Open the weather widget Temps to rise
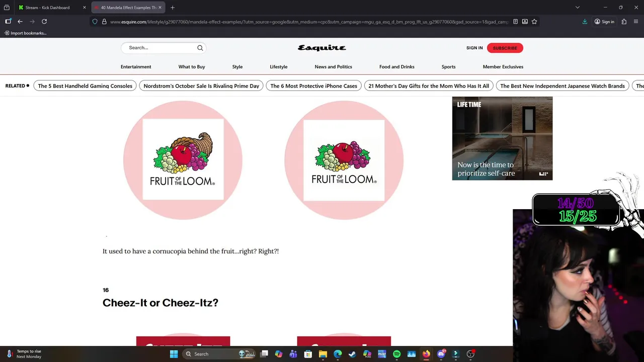This screenshot has height=362, width=644. coord(24,354)
